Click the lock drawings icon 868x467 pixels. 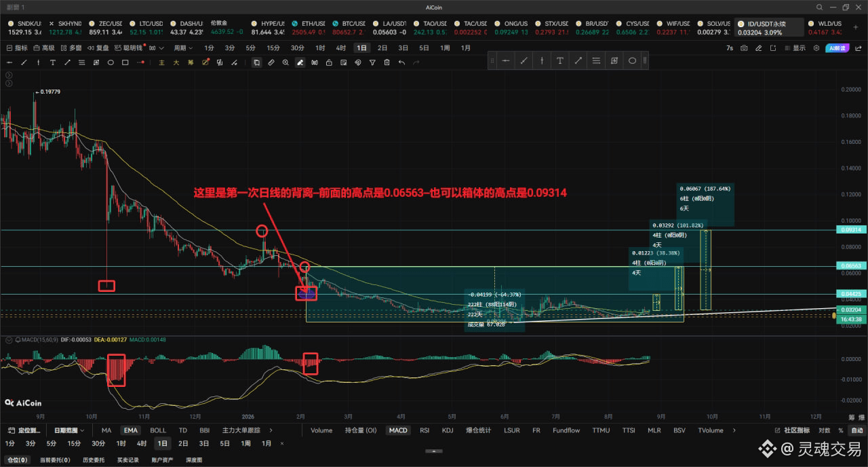click(329, 62)
